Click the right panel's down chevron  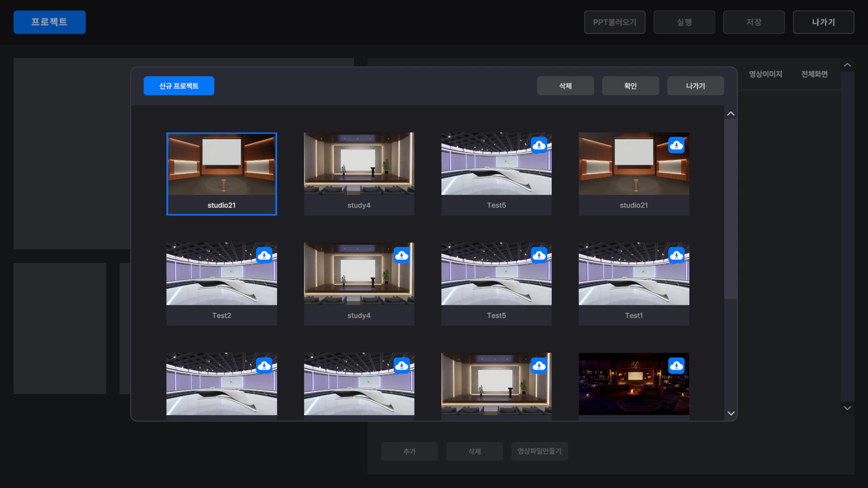pyautogui.click(x=847, y=408)
